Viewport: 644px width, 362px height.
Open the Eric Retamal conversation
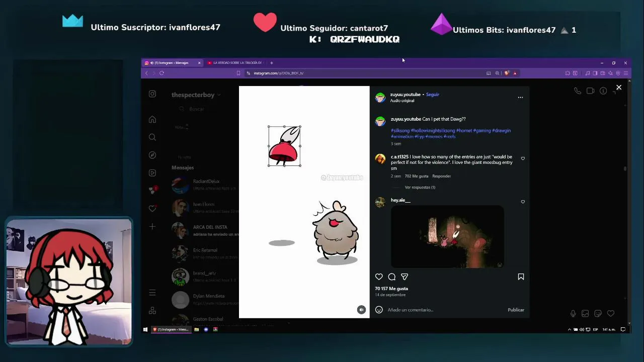point(205,253)
